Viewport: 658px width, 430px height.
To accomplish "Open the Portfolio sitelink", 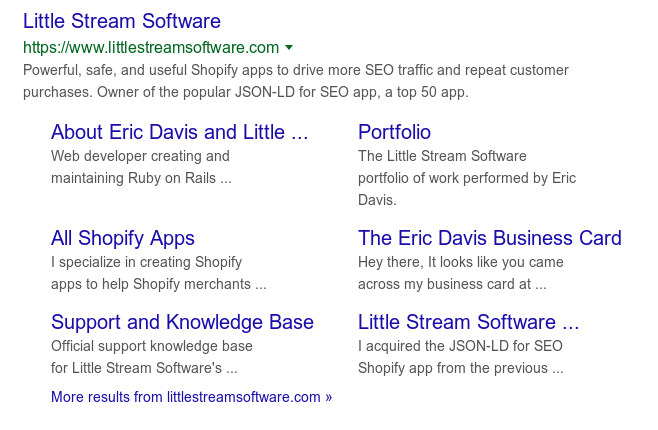I will (394, 132).
